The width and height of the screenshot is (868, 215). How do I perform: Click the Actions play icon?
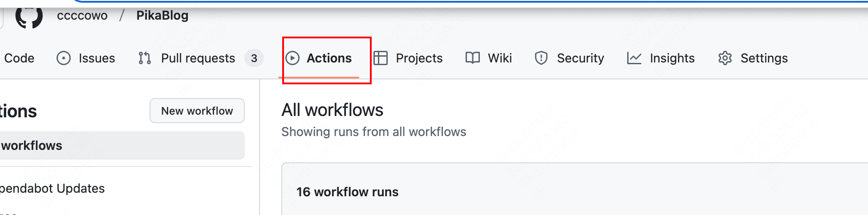[x=292, y=58]
